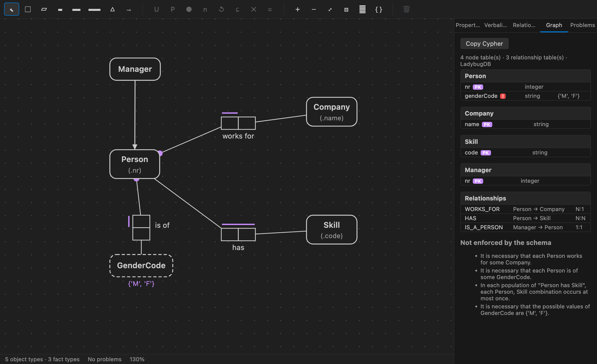Click the 130% zoom level in status bar
Viewport: 597px width, 364px height.
pyautogui.click(x=137, y=359)
